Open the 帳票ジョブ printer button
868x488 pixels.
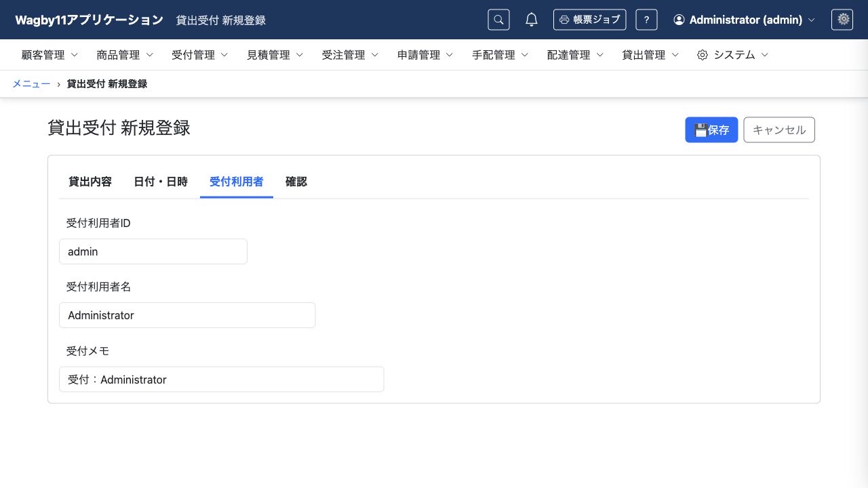(589, 20)
